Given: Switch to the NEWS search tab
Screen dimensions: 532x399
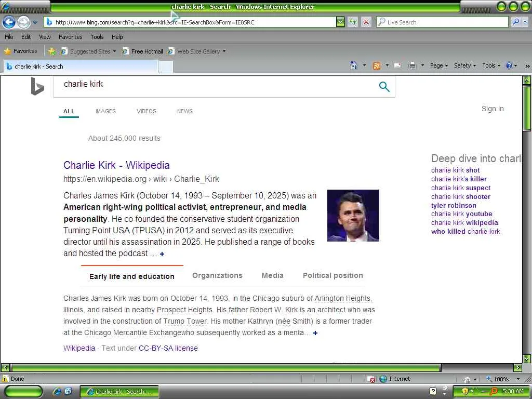Looking at the screenshot, I should pyautogui.click(x=184, y=111).
